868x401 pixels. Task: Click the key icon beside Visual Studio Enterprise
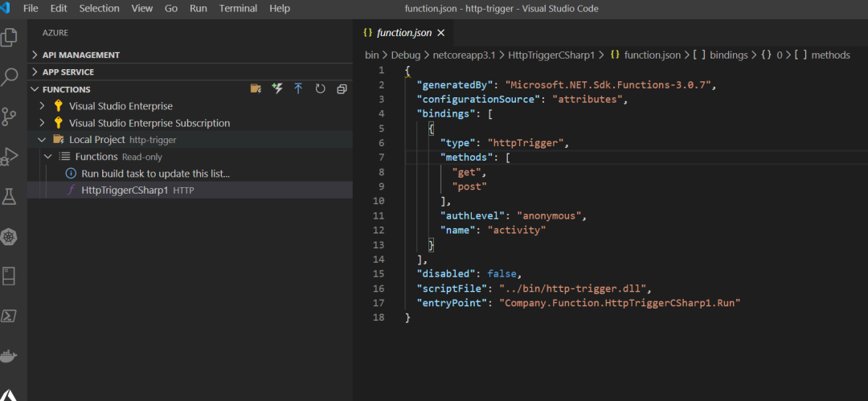tap(58, 106)
